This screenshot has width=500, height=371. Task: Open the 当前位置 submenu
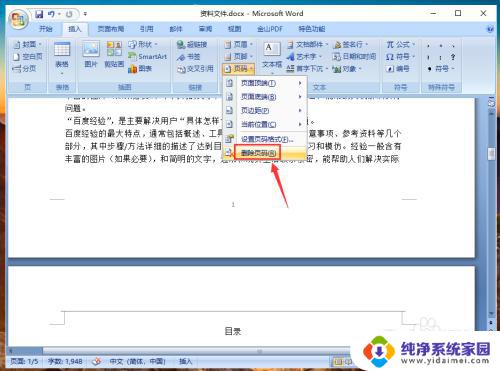(265, 124)
